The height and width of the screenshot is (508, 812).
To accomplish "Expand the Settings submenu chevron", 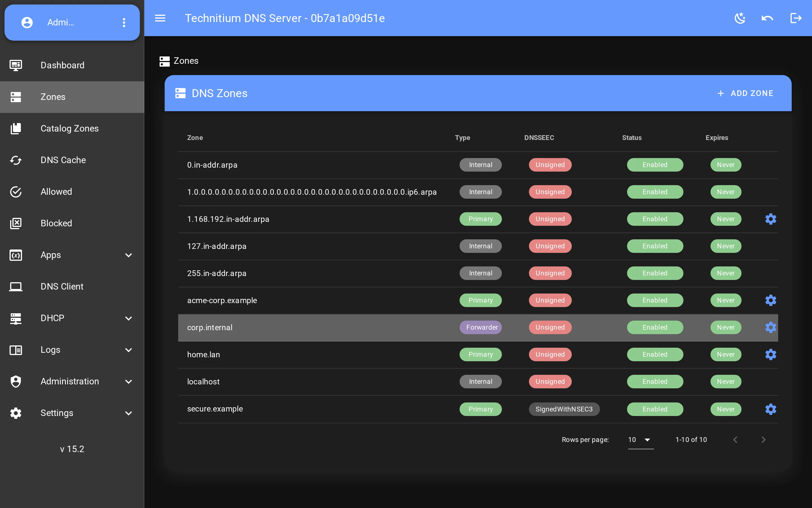I will pos(129,413).
